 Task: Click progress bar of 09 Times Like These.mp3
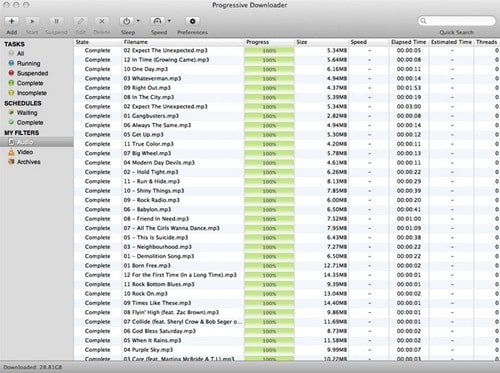coord(269,303)
